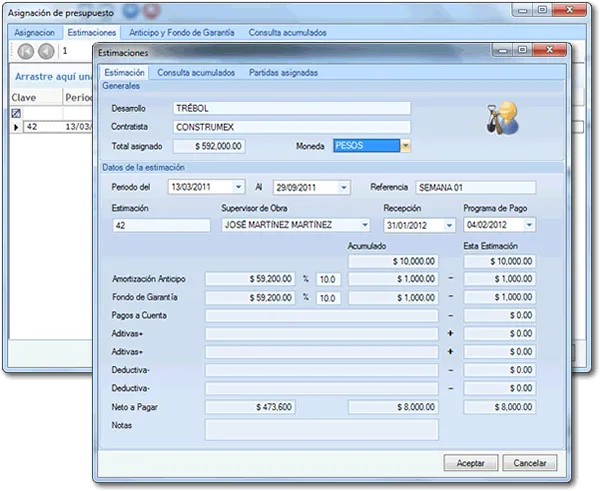Click the first Deductiva- description field

tap(322, 370)
